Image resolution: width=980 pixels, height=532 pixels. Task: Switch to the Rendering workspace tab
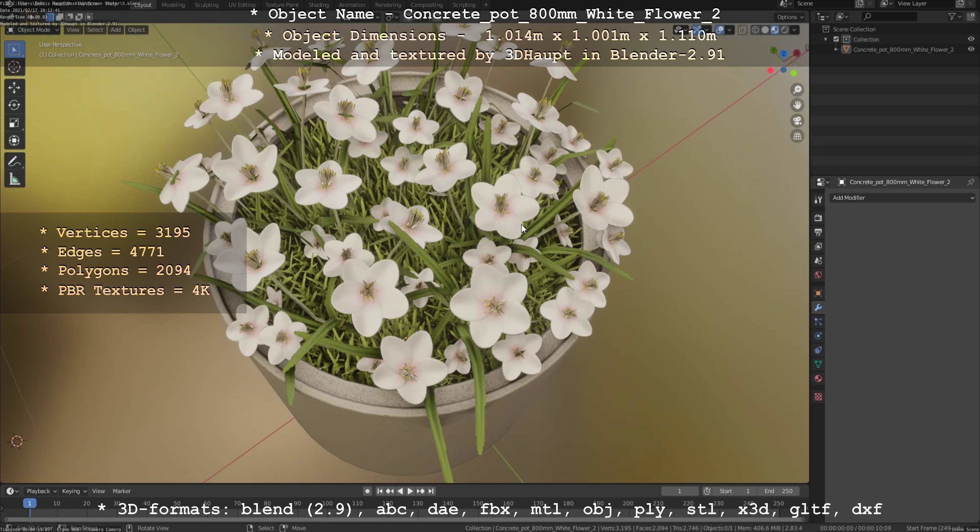pos(388,5)
